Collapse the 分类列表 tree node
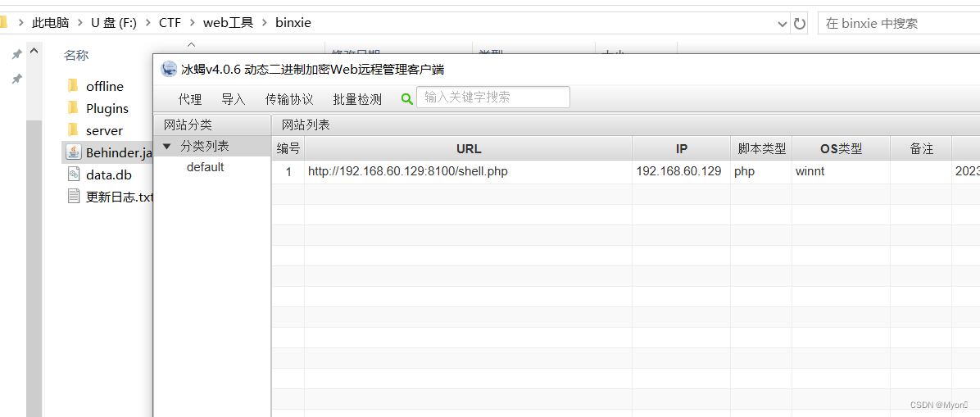The height and width of the screenshot is (417, 980). [166, 147]
